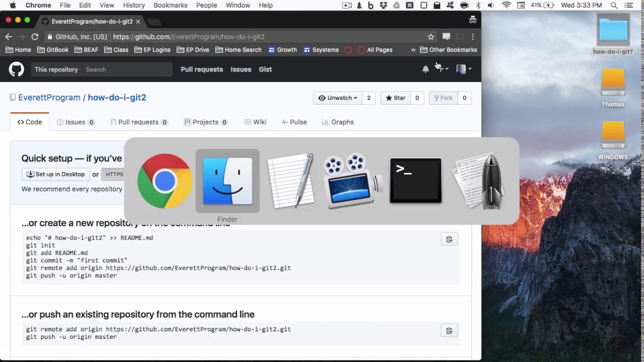
Task: Choose the HTTPS clone option
Action: tap(114, 174)
